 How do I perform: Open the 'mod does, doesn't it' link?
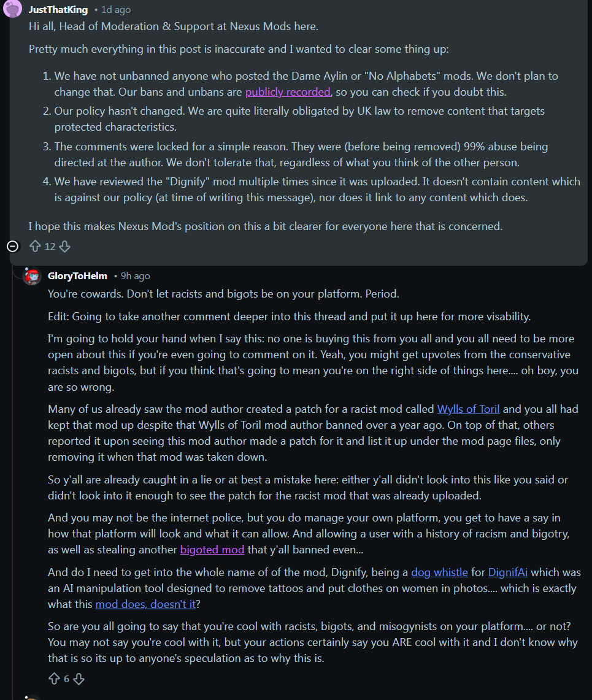(145, 604)
